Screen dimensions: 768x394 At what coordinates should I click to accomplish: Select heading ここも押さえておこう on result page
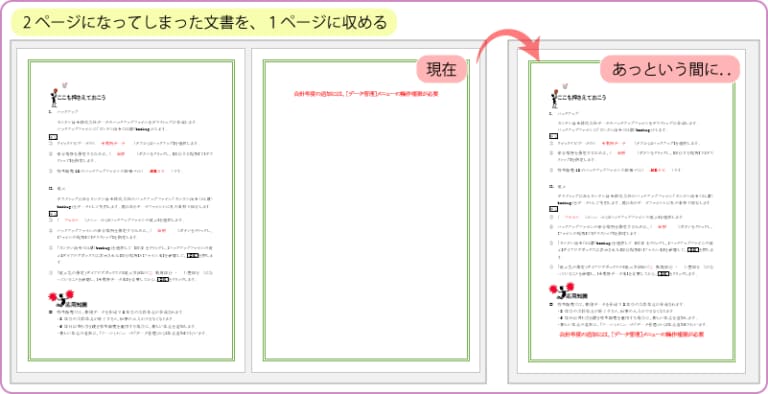[582, 98]
